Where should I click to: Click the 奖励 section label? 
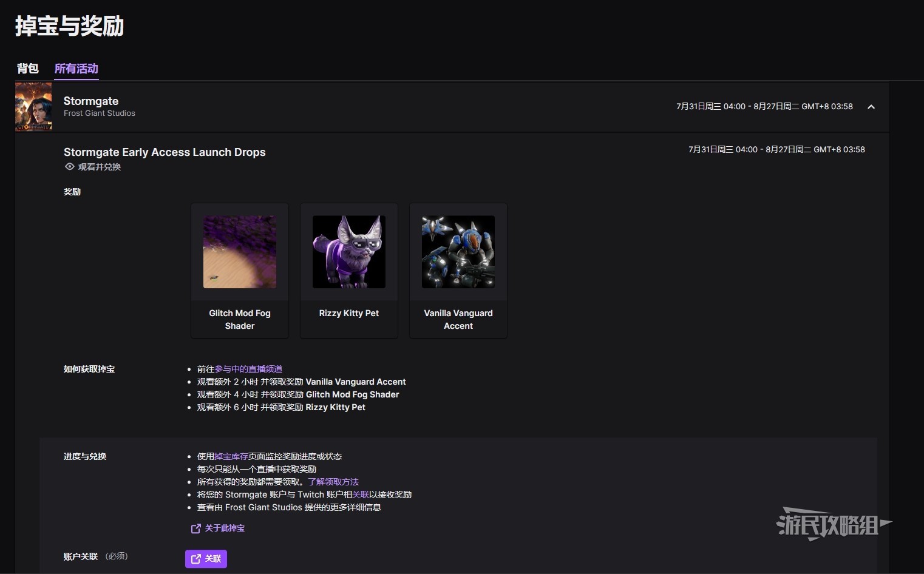click(72, 192)
